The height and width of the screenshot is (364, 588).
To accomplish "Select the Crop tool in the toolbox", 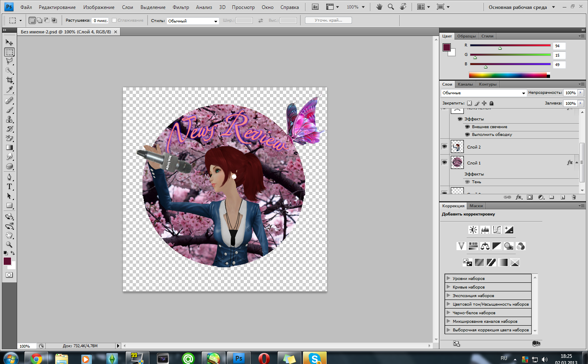I will pyautogui.click(x=9, y=80).
